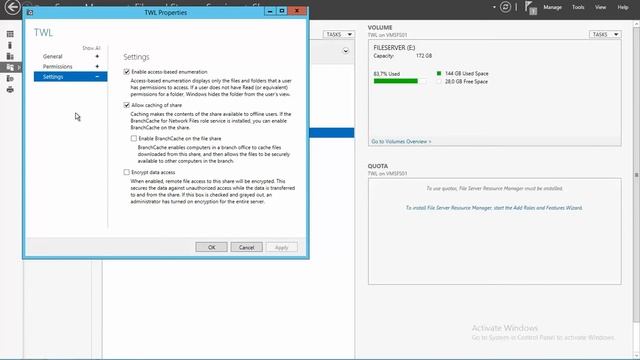Refresh Server Manager with the refresh icon
Viewport: 640px width, 360px height.
pyautogui.click(x=505, y=7)
